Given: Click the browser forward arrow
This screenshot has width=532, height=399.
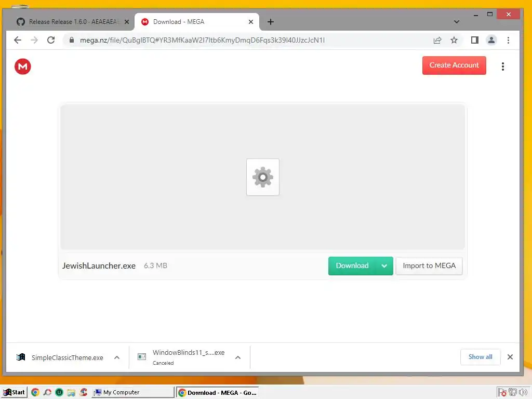Looking at the screenshot, I should click(34, 40).
